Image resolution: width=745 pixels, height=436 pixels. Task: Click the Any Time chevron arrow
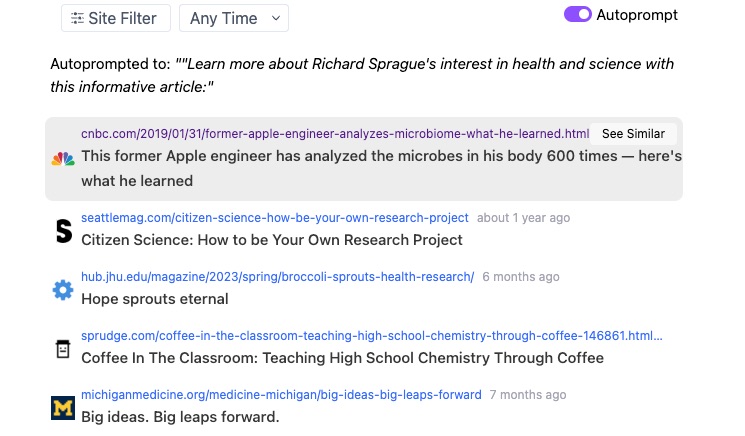(276, 18)
